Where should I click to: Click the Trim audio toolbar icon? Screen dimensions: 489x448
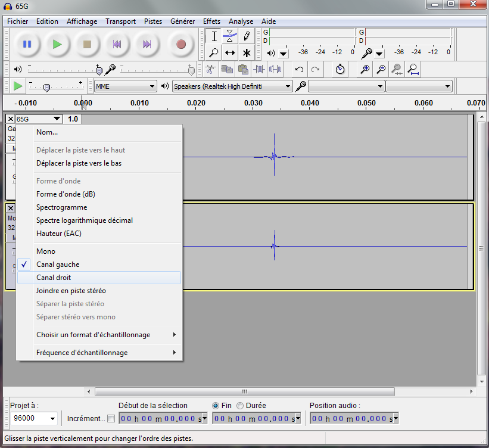coord(259,69)
